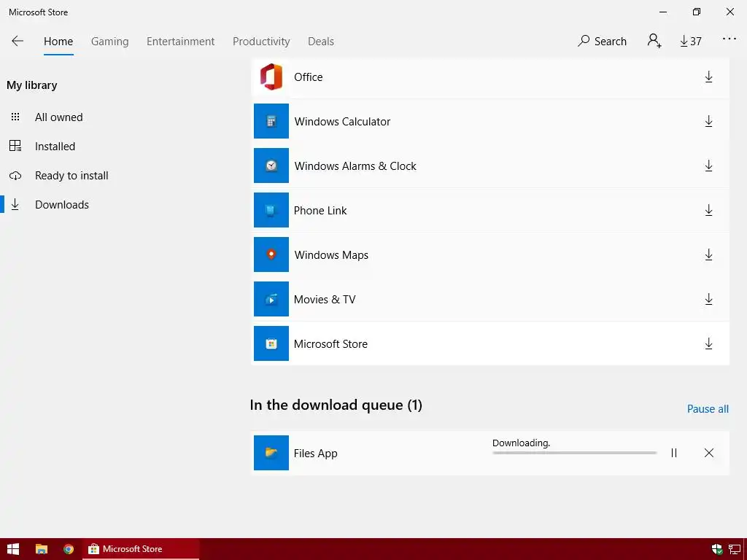Click the Downloading status text
This screenshot has width=747, height=560.
pyautogui.click(x=521, y=443)
